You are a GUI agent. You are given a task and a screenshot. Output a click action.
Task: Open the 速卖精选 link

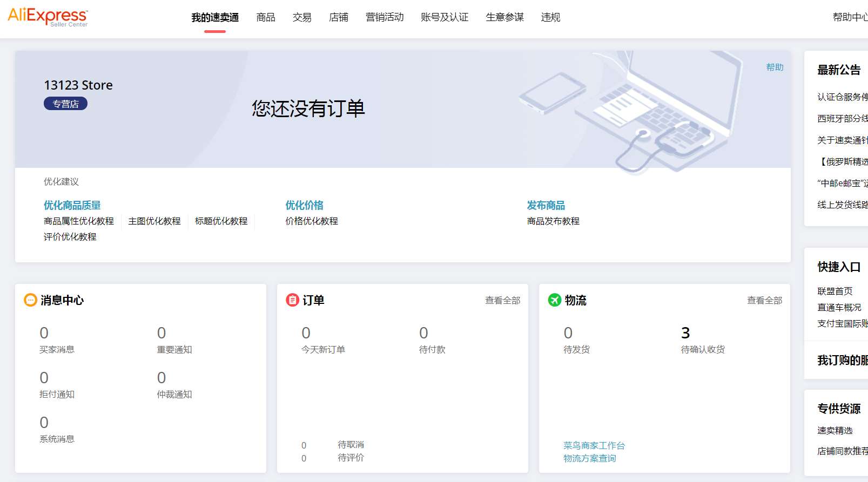tap(835, 430)
